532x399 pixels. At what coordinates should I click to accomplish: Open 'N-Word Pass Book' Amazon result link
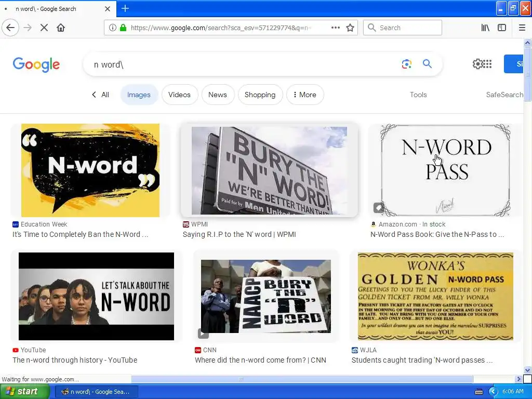tap(437, 234)
